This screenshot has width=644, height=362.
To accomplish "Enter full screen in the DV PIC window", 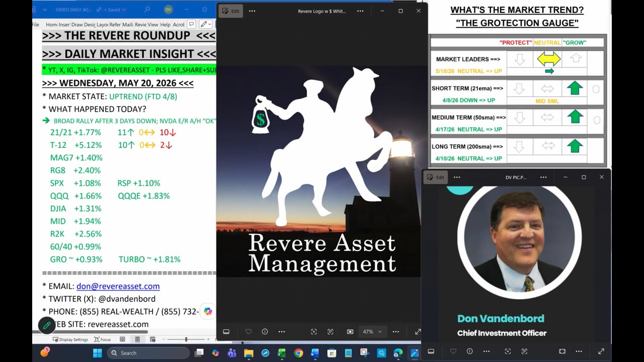I will 601,351.
